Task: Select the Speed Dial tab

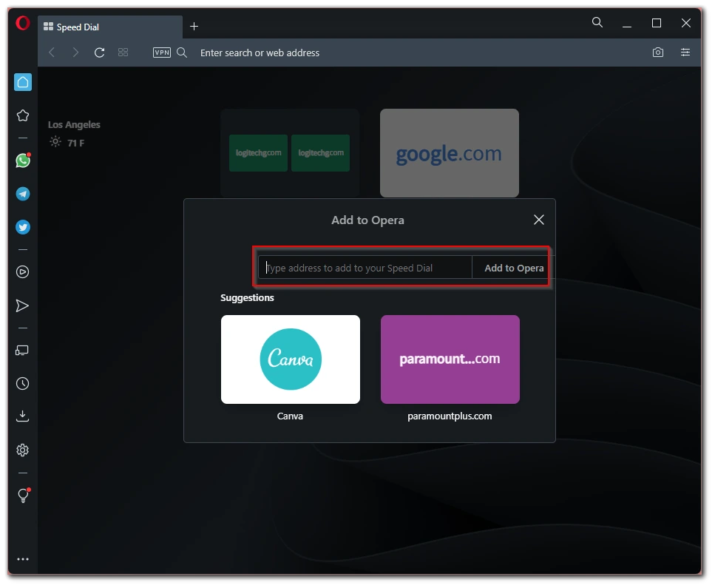Action: coord(110,27)
